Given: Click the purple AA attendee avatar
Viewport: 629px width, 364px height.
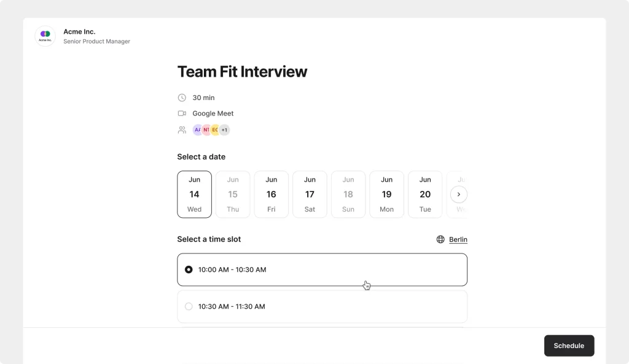Looking at the screenshot, I should point(197,130).
